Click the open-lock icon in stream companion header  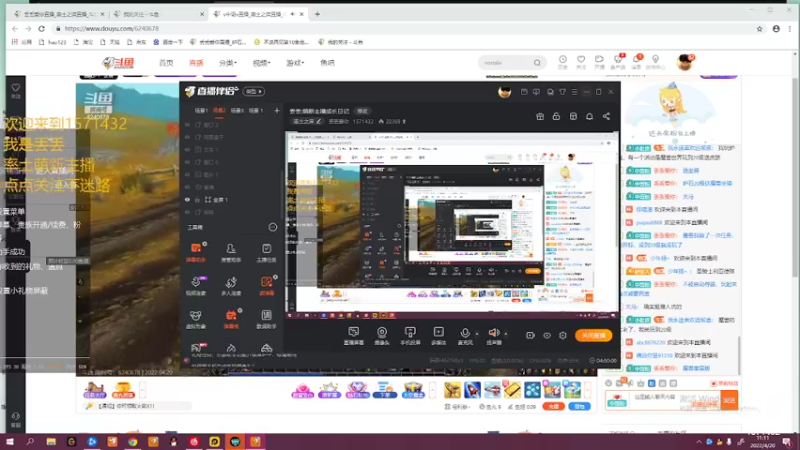click(x=556, y=116)
